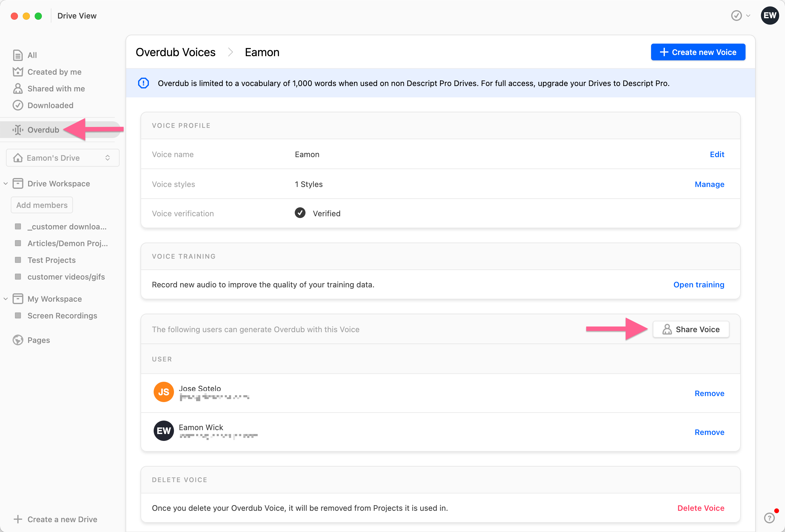Open the Shared with me person icon
Viewport: 785px width, 532px height.
tap(18, 88)
